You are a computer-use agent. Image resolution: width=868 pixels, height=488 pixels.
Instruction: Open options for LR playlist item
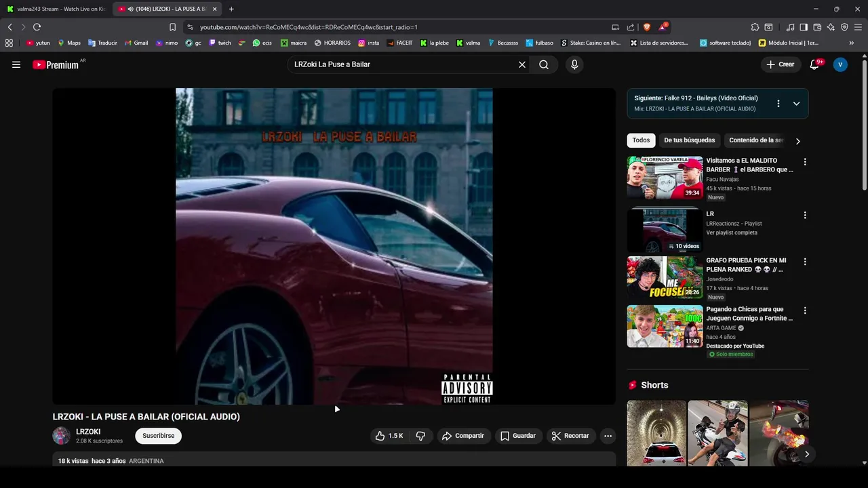tap(805, 215)
